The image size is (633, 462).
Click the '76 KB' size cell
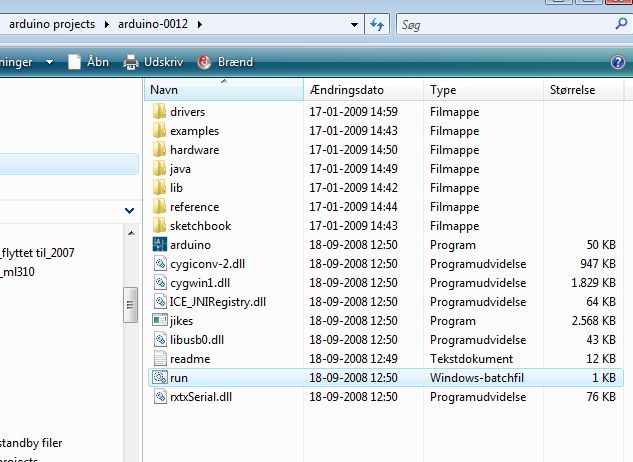coord(601,397)
